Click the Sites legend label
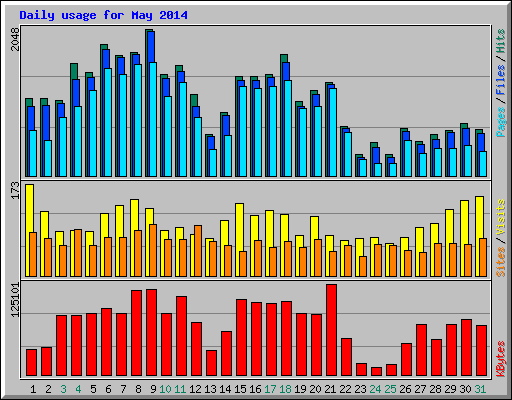512x400 pixels. click(501, 262)
